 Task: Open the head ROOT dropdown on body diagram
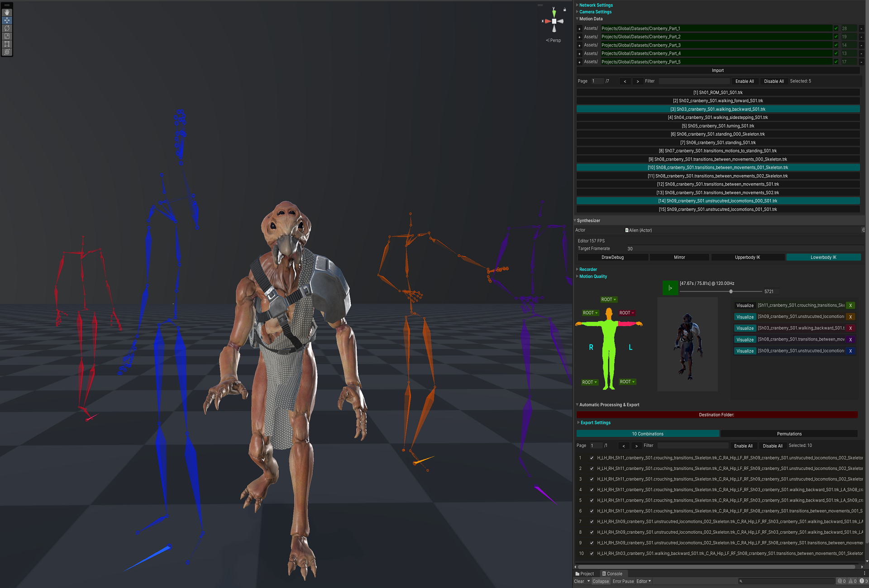608,300
